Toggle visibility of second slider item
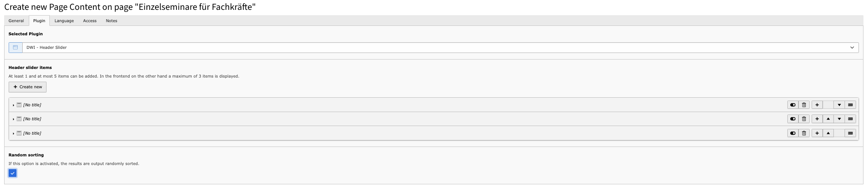Viewport: 868px width, 188px height. (793, 119)
